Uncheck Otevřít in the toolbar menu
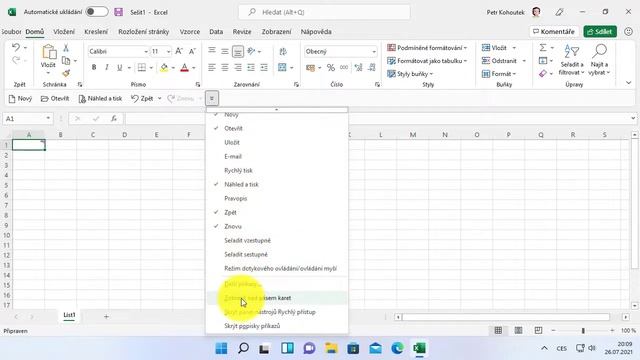This screenshot has height=360, width=640. (277, 129)
